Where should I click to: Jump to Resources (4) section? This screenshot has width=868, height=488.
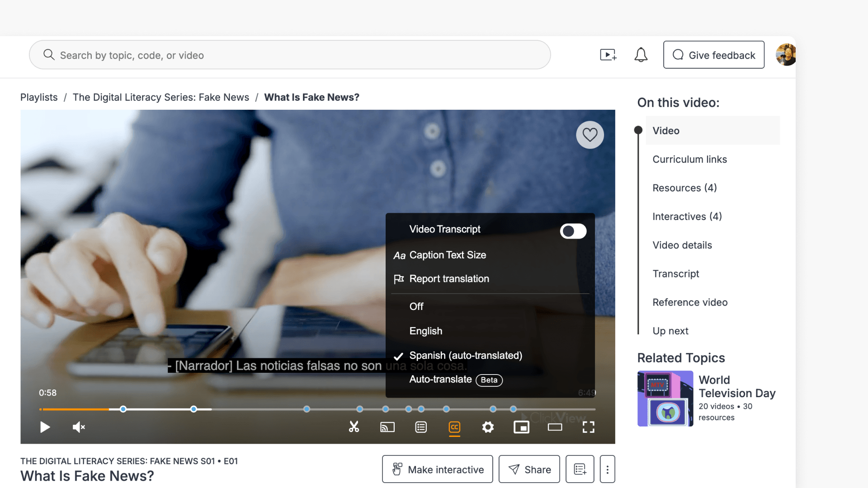684,188
